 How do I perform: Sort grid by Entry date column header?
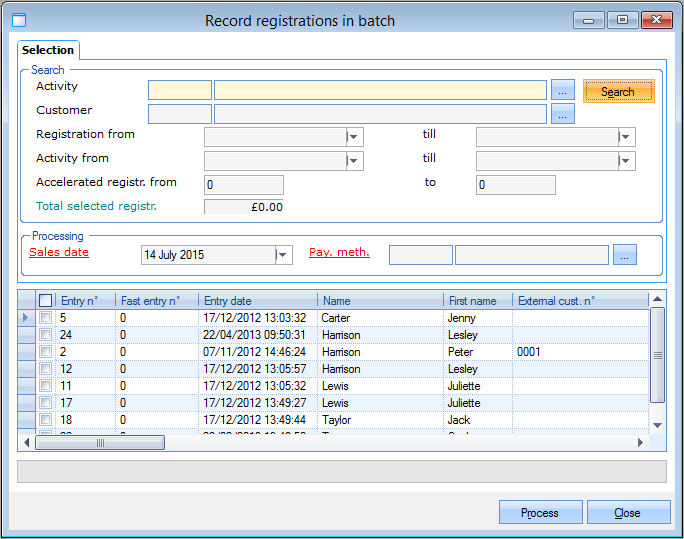[257, 300]
